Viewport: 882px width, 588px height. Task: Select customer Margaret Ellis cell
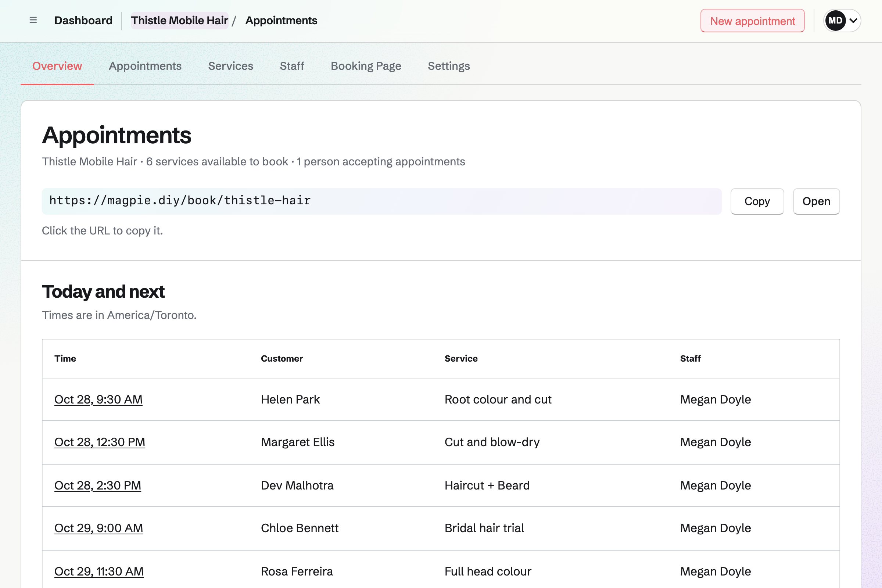[x=298, y=442]
